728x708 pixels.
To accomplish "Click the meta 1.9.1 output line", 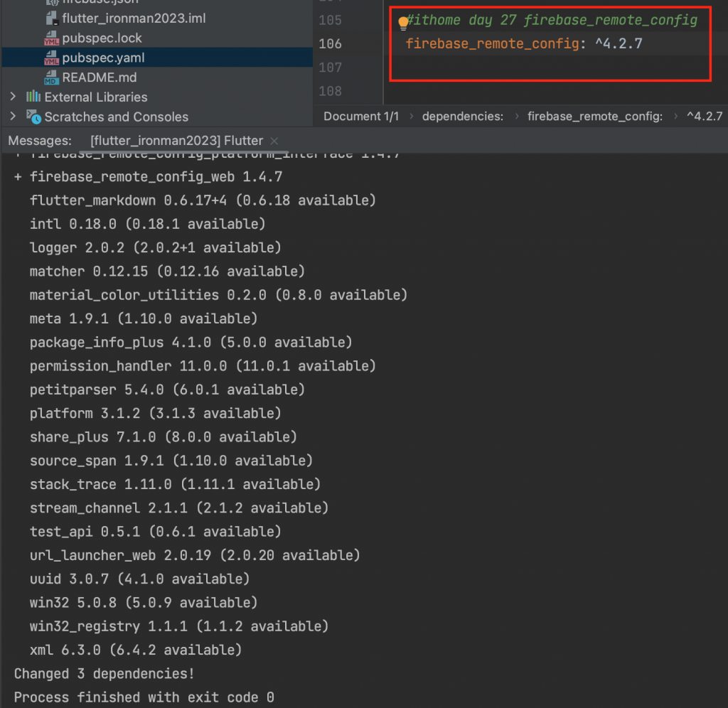I will point(144,318).
